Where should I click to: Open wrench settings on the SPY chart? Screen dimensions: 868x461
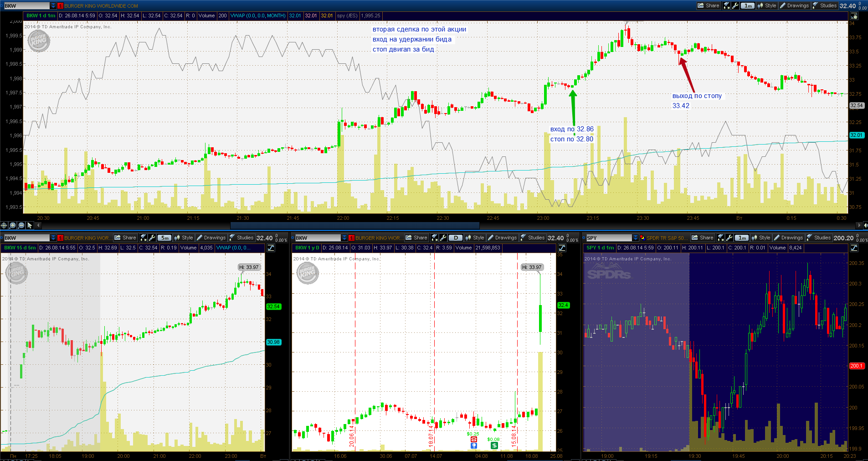tap(729, 238)
